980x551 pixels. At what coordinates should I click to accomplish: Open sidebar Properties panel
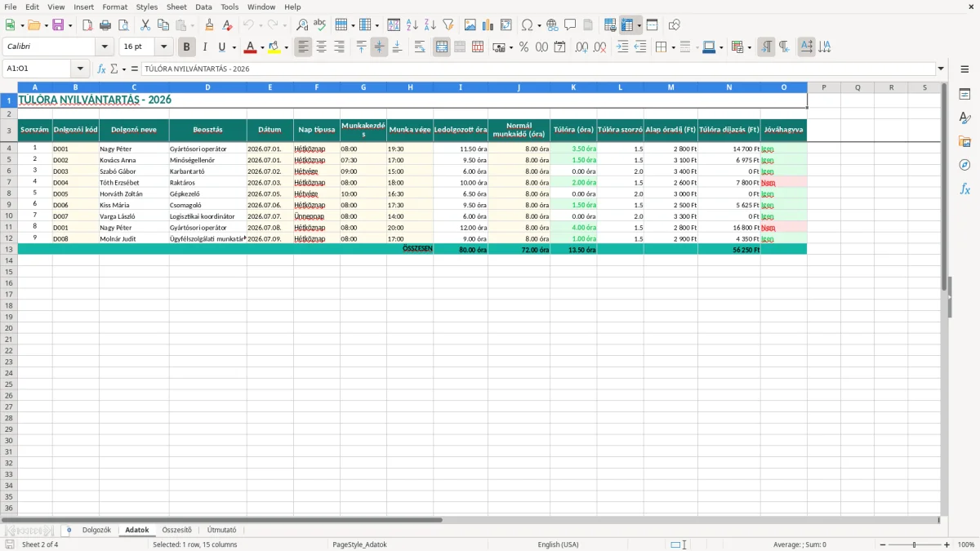tap(965, 95)
